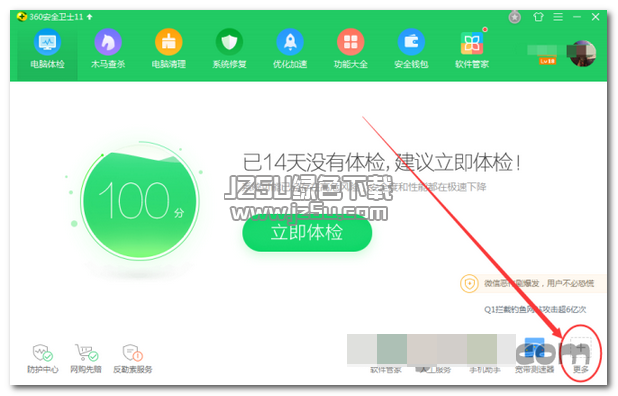
Task: Open 宽带测速器 speed test tool
Action: click(534, 355)
